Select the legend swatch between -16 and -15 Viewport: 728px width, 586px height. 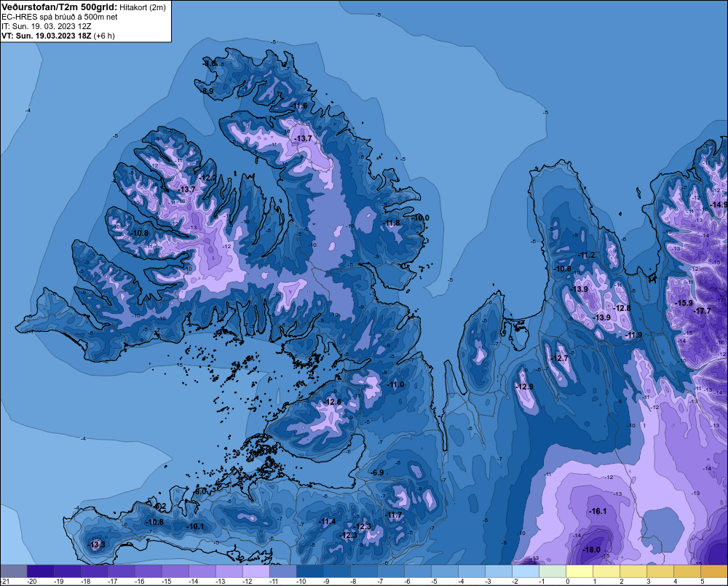(x=148, y=571)
